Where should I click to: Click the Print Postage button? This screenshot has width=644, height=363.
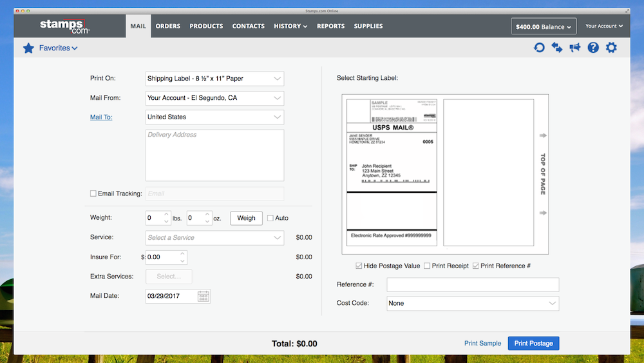coord(533,343)
